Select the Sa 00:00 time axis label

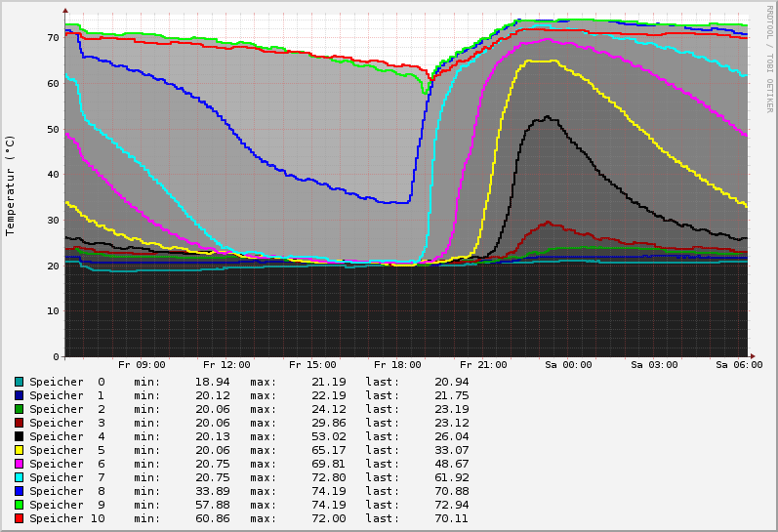coord(568,365)
